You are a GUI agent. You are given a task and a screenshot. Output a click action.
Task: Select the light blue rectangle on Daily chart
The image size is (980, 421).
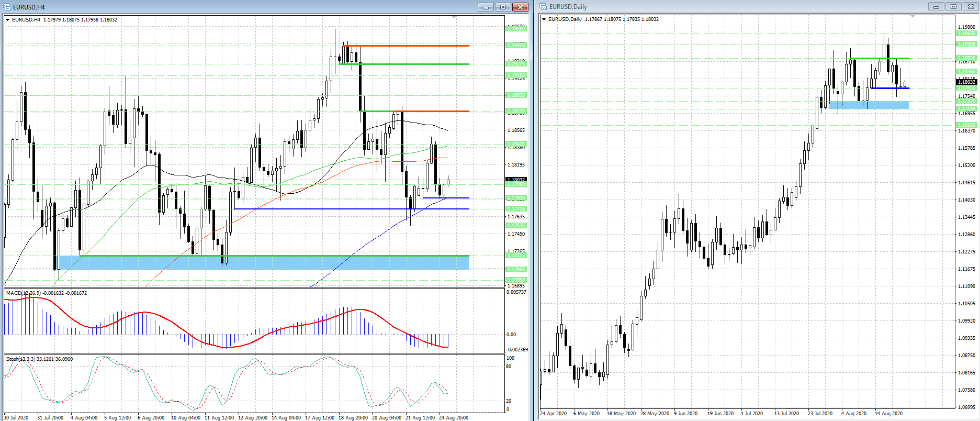coord(869,105)
